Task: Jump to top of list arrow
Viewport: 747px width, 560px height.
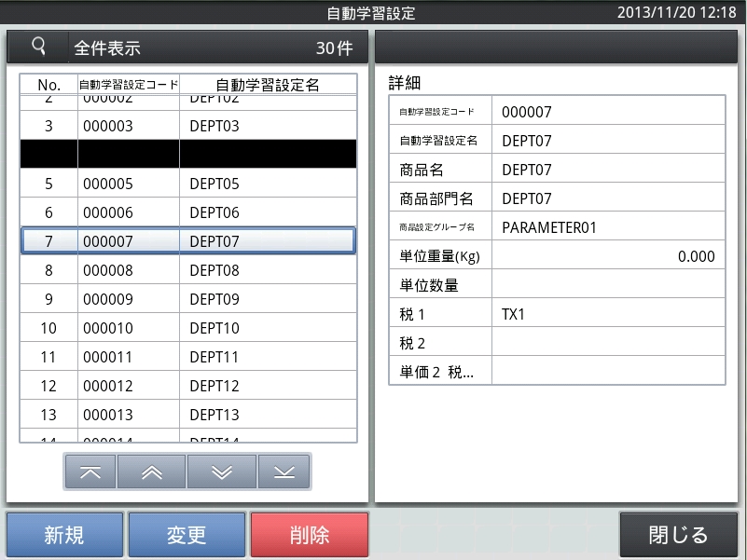Action: tap(90, 472)
